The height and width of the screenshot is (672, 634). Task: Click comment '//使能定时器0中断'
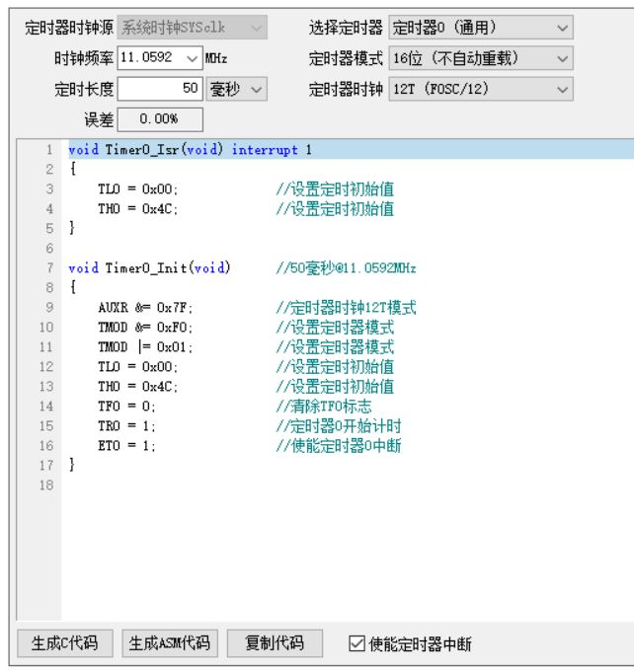(x=339, y=445)
